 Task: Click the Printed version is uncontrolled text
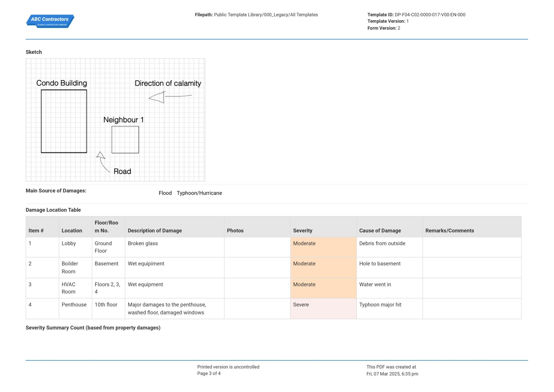click(228, 367)
